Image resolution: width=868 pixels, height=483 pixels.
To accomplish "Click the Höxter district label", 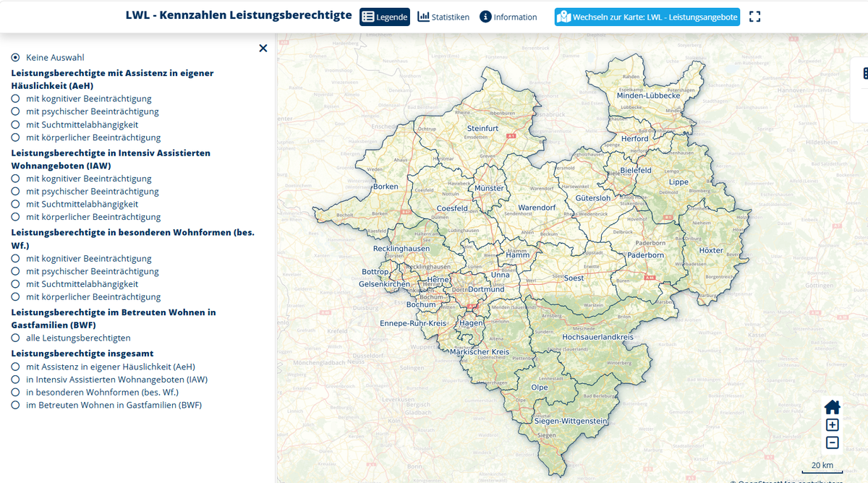I will pyautogui.click(x=711, y=250).
